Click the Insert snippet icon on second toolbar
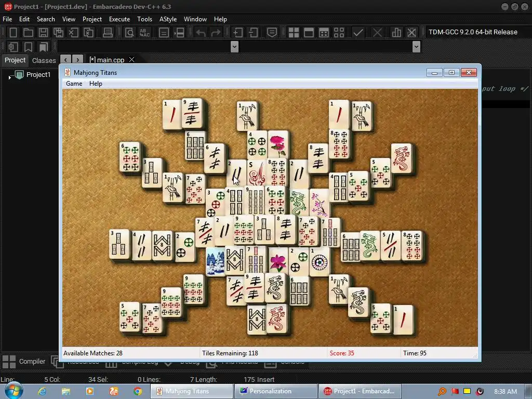The height and width of the screenshot is (399, 532). click(x=13, y=47)
